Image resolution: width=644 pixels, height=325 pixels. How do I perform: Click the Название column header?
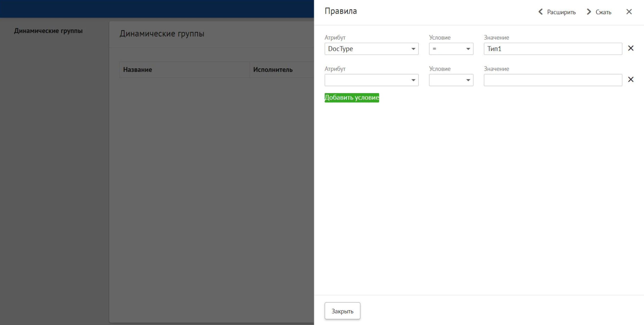pos(137,70)
